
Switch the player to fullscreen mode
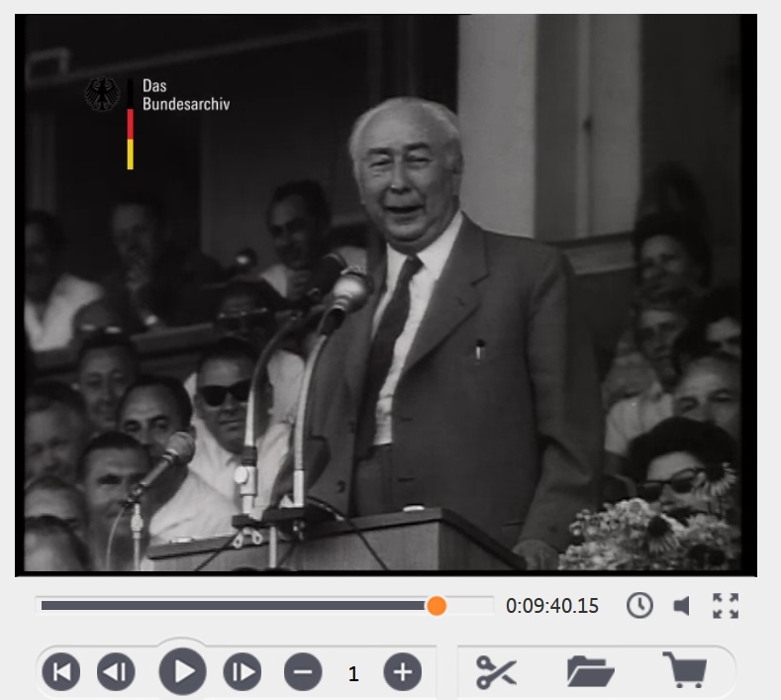pyautogui.click(x=726, y=606)
